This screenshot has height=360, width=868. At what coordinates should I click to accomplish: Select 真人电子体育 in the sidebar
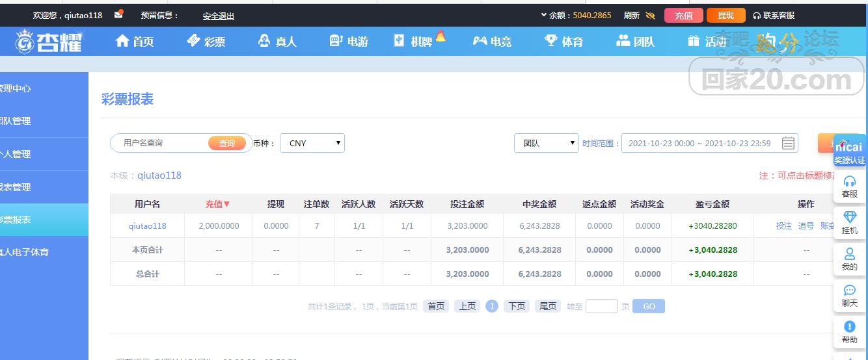coord(44,252)
